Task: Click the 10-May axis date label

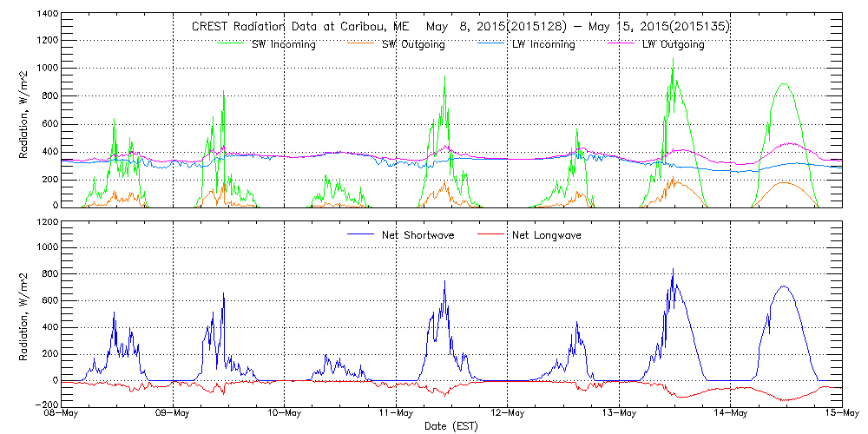Action: [284, 413]
